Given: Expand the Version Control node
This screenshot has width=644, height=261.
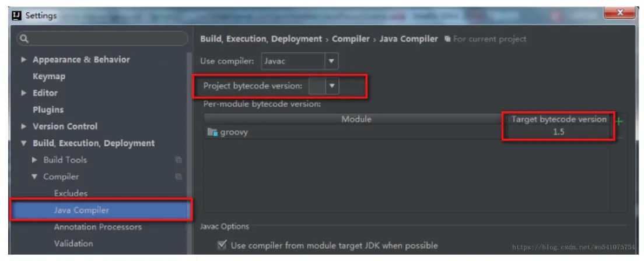Looking at the screenshot, I should (24, 126).
